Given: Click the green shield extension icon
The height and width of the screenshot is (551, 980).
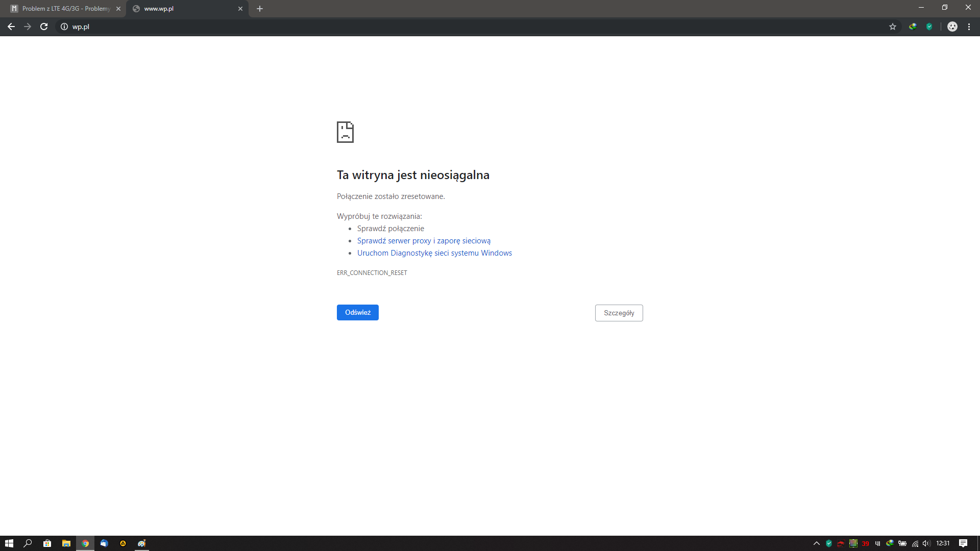Looking at the screenshot, I should click(x=929, y=27).
